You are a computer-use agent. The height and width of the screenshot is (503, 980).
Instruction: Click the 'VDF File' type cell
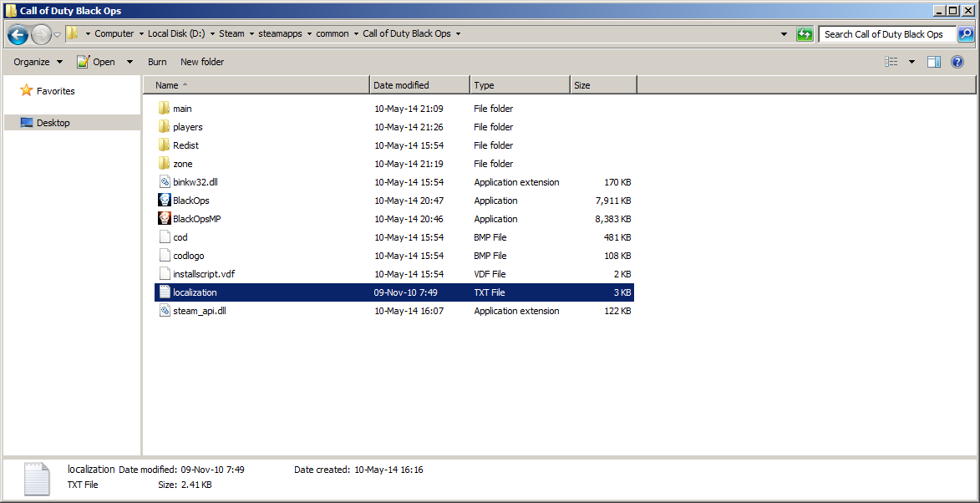click(490, 274)
